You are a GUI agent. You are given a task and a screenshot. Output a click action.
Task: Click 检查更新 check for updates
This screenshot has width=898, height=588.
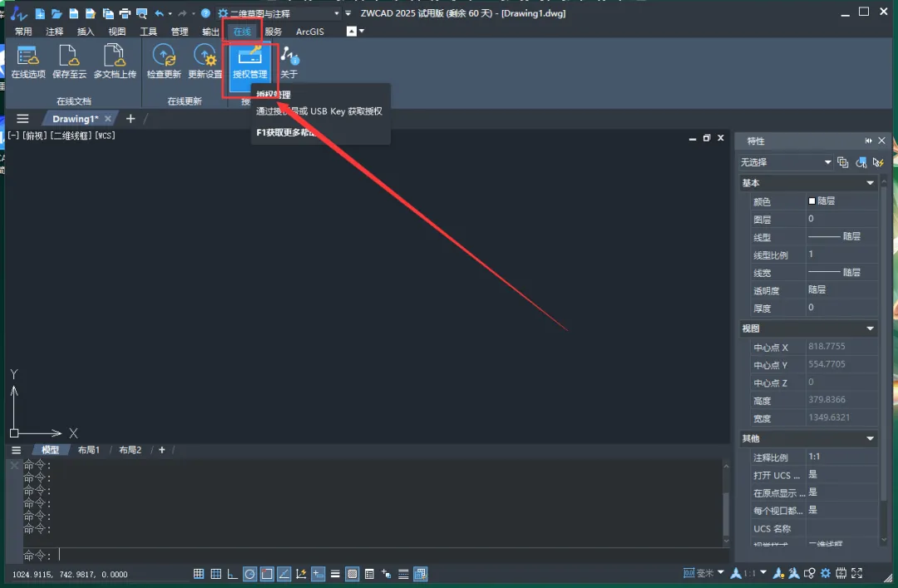click(164, 62)
